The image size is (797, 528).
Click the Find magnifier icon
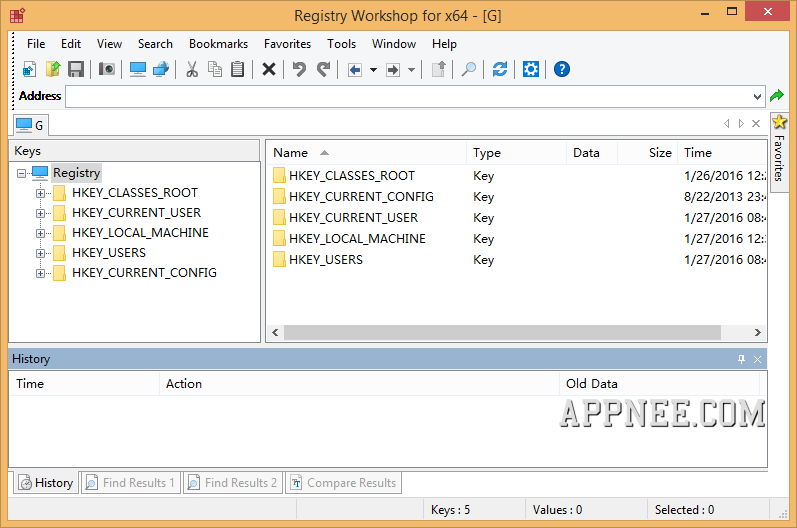click(469, 69)
